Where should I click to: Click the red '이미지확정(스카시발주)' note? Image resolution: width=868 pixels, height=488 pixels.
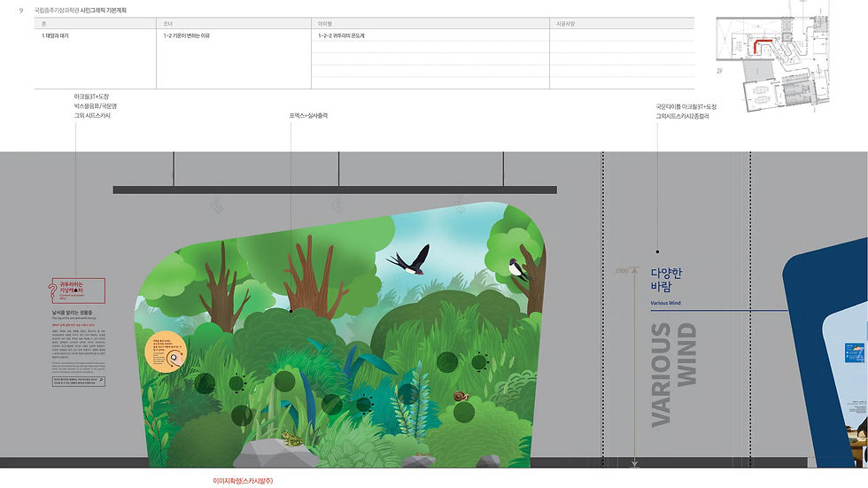pyautogui.click(x=243, y=481)
